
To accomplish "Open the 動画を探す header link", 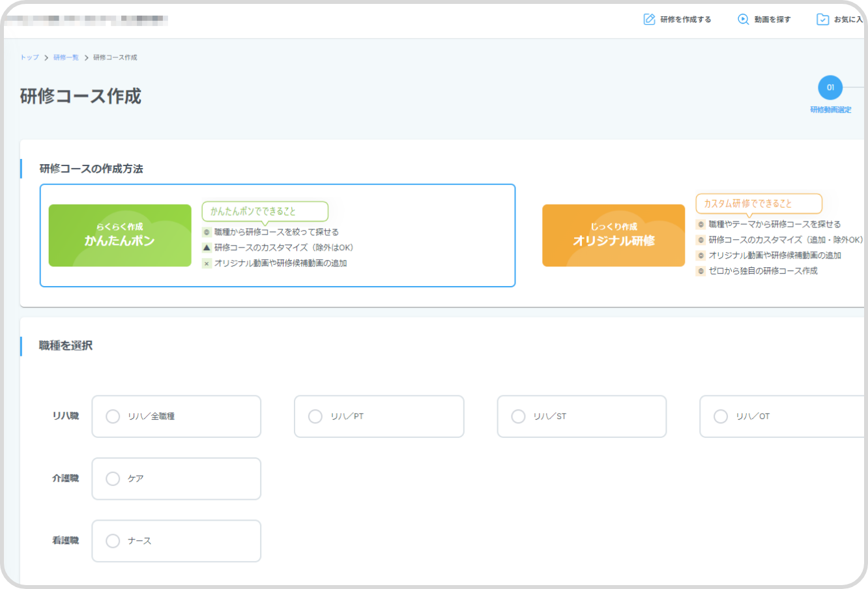I will click(764, 20).
